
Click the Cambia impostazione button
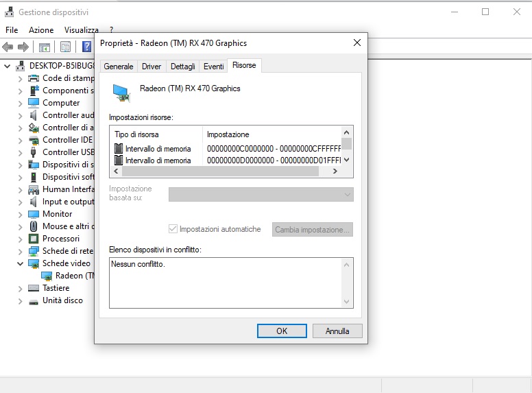(x=312, y=229)
